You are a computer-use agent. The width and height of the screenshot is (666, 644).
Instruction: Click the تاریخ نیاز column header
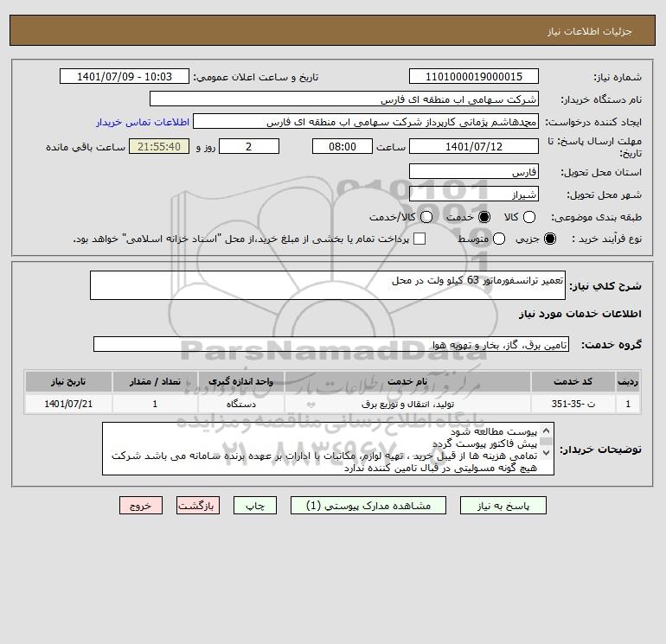68,381
